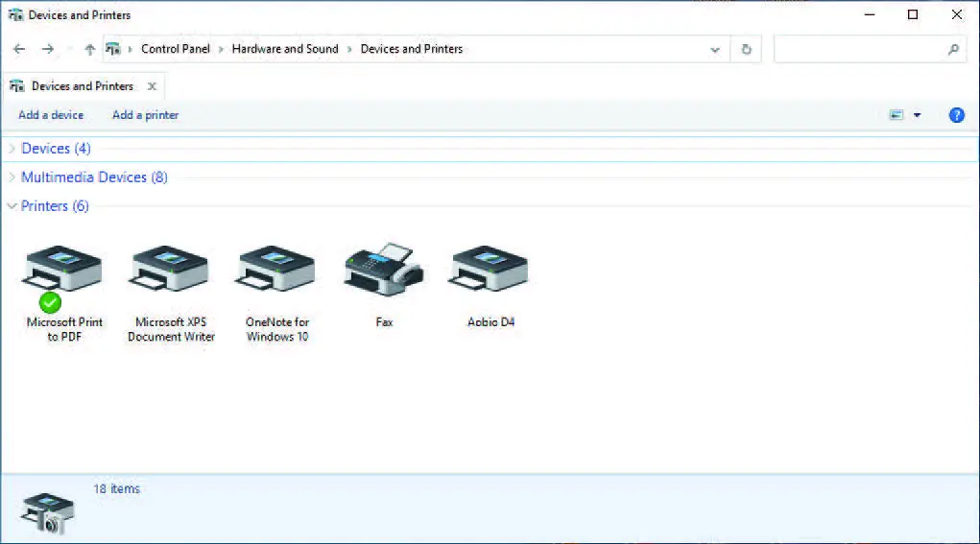Click Devices and Printers in the breadcrumb
The height and width of the screenshot is (544, 980).
[x=411, y=49]
